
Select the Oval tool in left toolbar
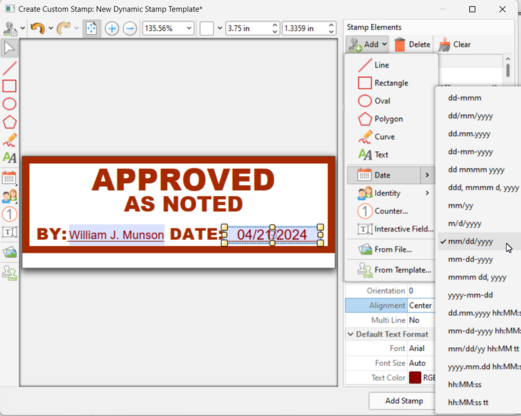click(9, 104)
